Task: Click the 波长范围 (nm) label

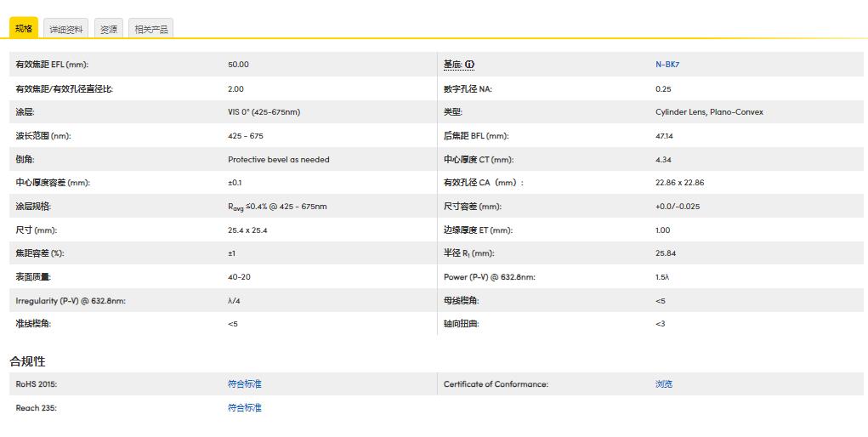Action: (43, 136)
